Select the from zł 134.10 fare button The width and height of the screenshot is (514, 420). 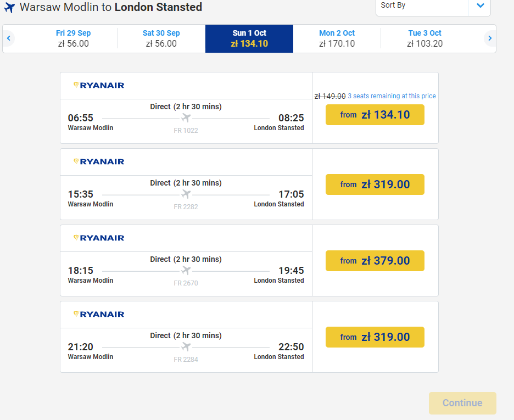(375, 115)
